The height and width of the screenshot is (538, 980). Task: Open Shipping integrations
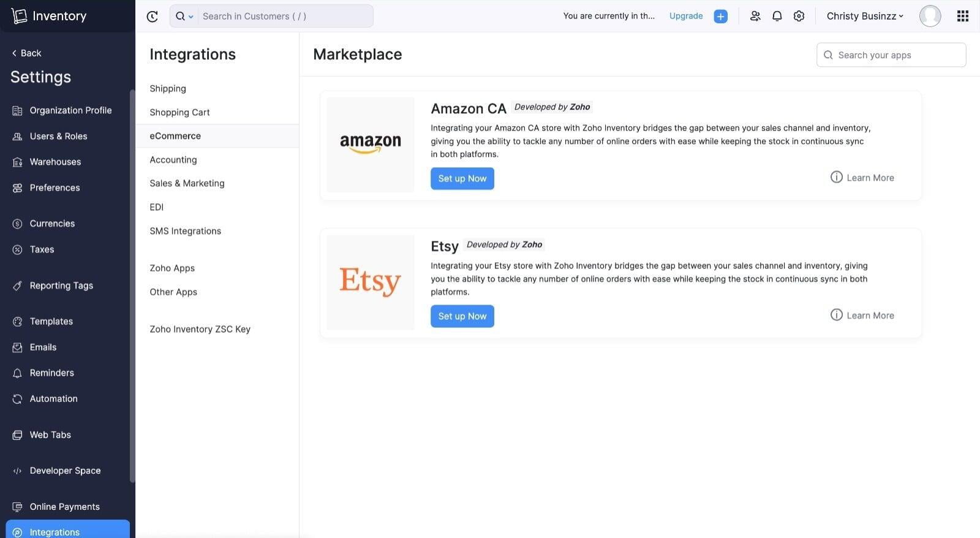[168, 88]
